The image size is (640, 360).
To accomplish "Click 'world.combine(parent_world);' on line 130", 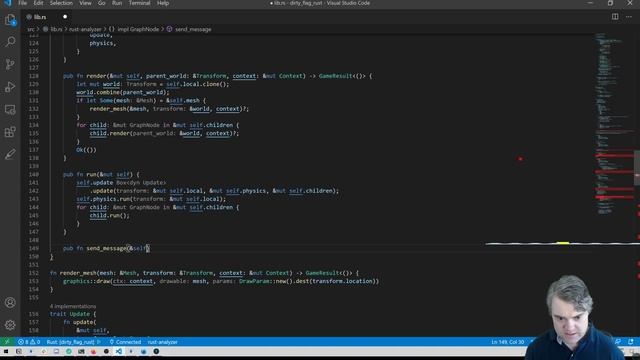I will [x=122, y=92].
